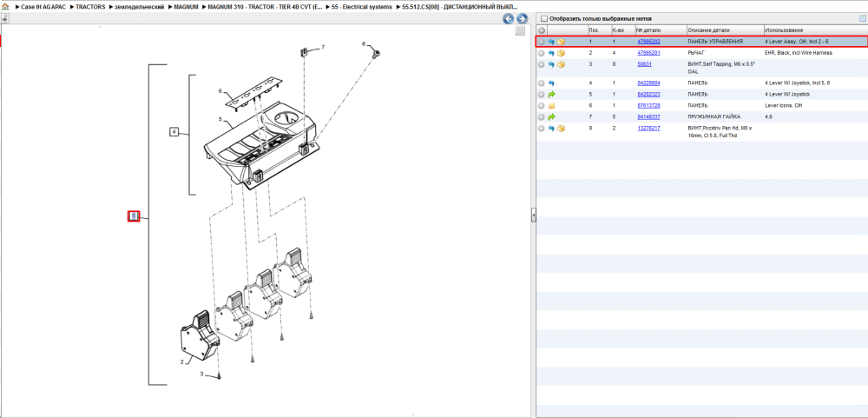The height and width of the screenshot is (418, 868).
Task: Open the box icon for part 13276217
Action: [x=561, y=128]
